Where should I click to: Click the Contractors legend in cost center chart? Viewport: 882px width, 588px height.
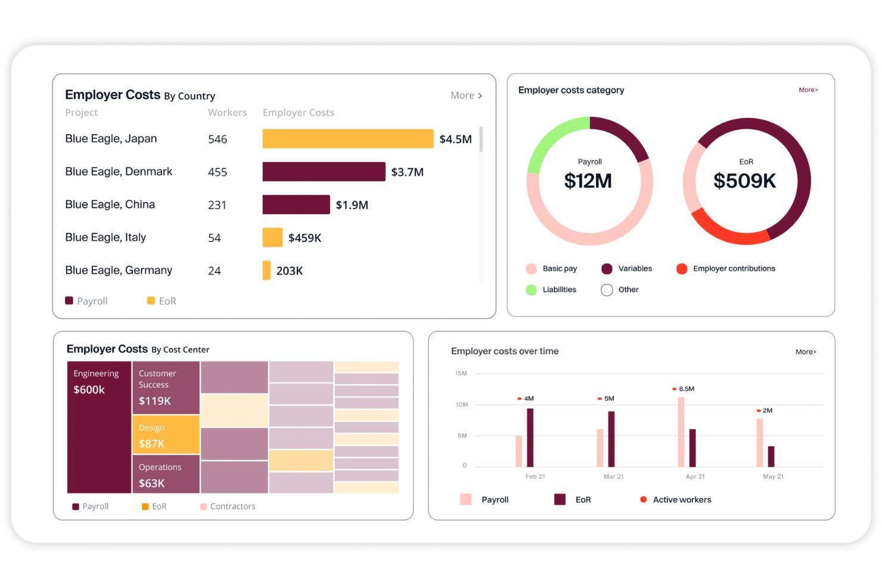point(228,506)
